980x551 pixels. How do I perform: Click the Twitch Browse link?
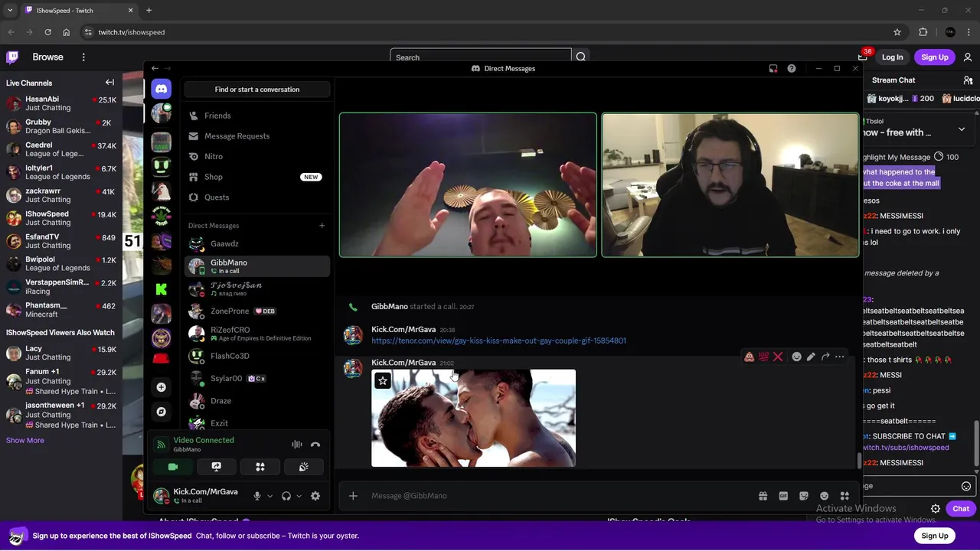coord(47,57)
